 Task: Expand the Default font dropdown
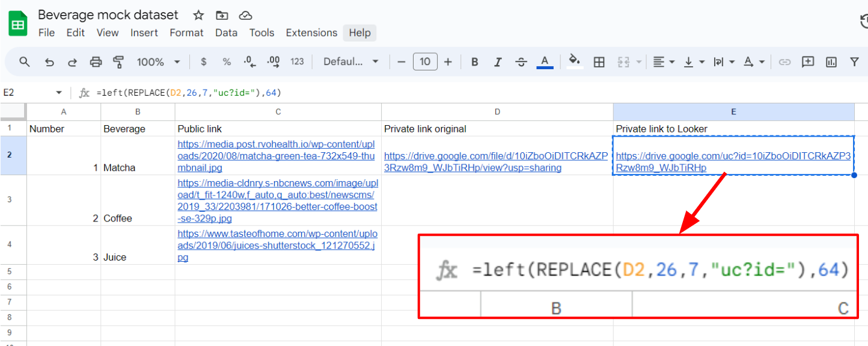point(350,62)
